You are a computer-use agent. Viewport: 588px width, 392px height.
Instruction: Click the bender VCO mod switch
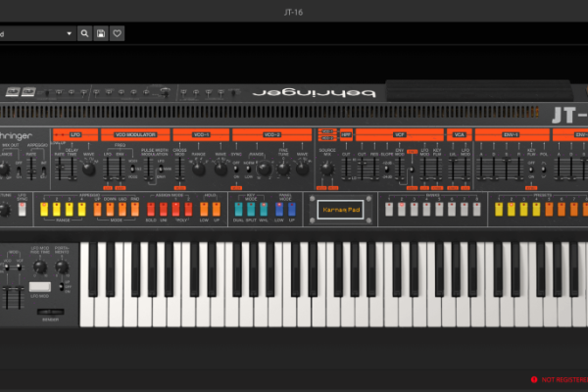[7, 268]
